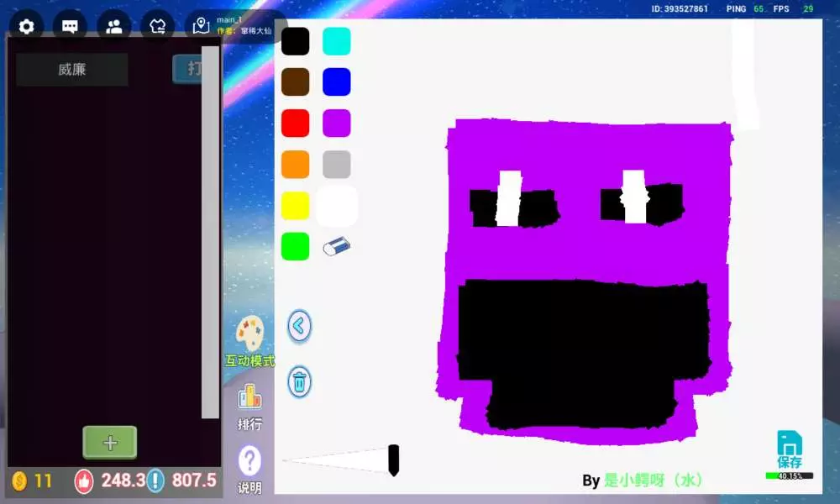Image resolution: width=840 pixels, height=504 pixels.
Task: Open the question mark help icon
Action: 249,460
